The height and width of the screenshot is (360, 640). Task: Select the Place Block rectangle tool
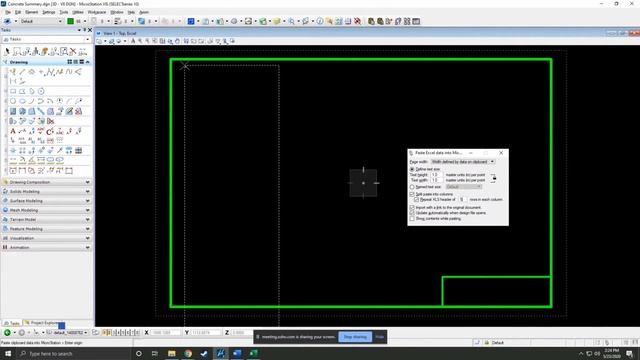coord(13,91)
